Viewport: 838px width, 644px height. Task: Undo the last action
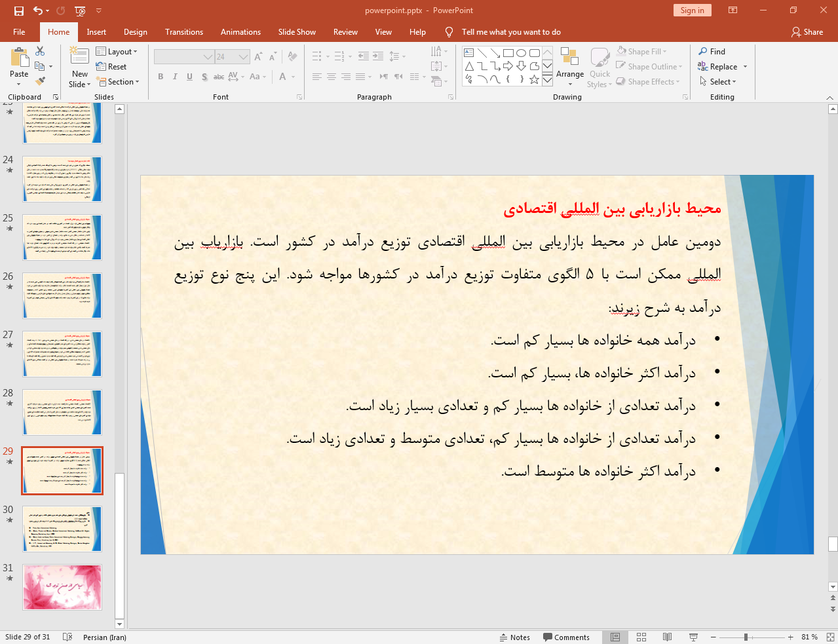(x=38, y=10)
